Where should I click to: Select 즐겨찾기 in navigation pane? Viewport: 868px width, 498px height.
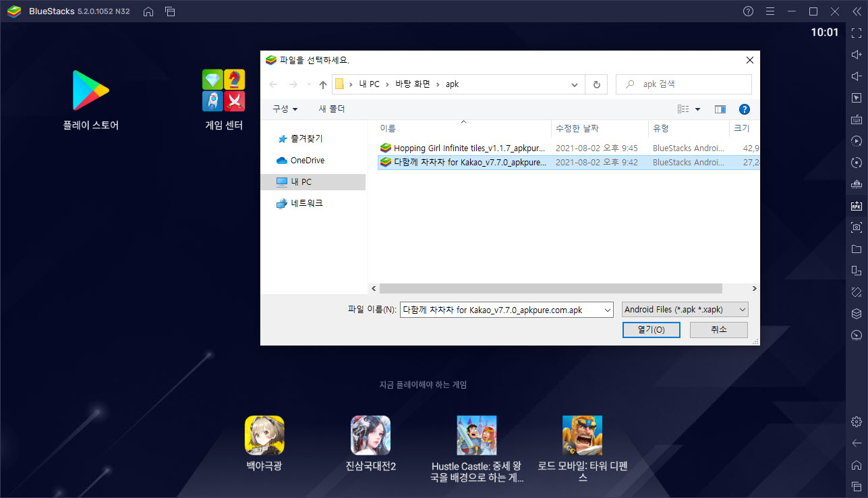coord(306,138)
